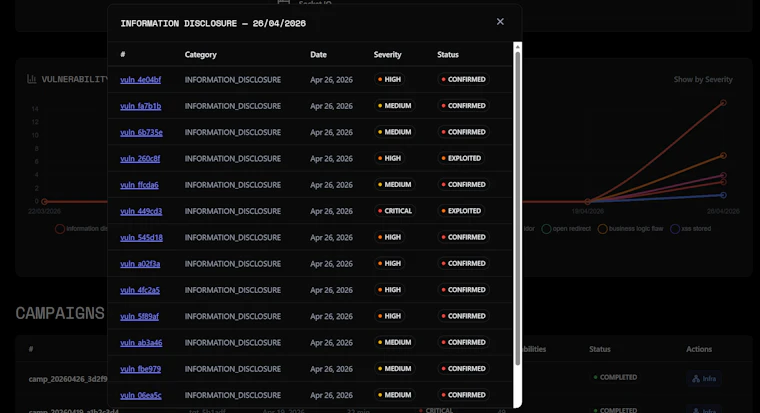Open the vuln_4fc2a5 link
The height and width of the screenshot is (413, 760).
(140, 290)
